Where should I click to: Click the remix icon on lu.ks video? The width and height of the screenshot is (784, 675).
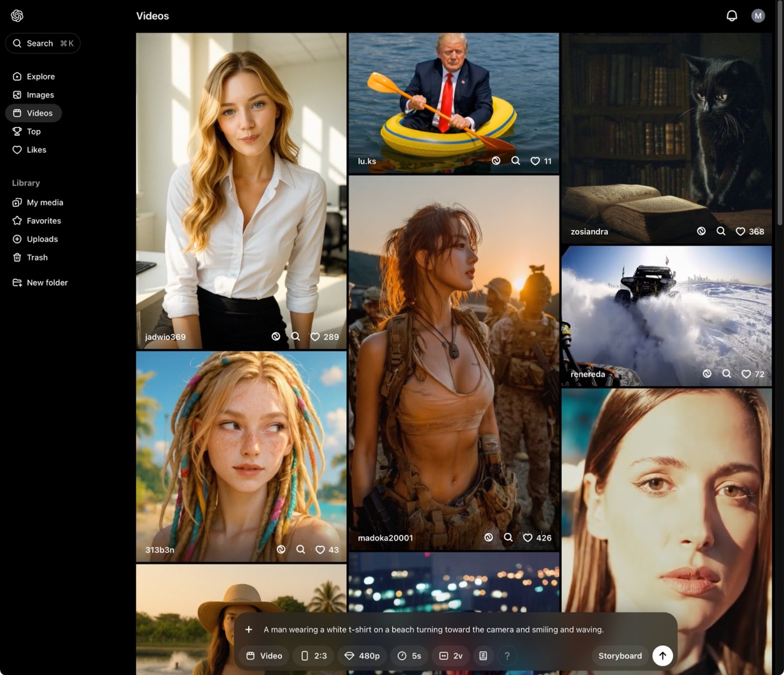tap(496, 161)
